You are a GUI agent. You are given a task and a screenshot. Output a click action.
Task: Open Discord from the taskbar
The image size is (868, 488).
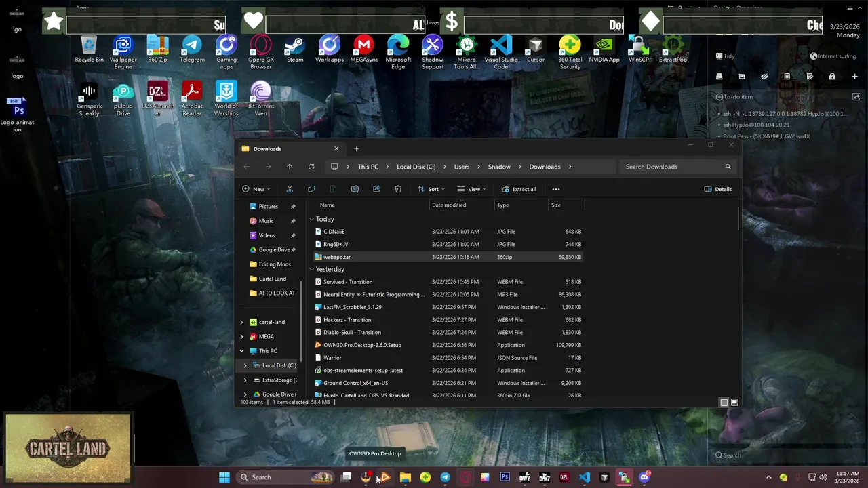coord(644,477)
